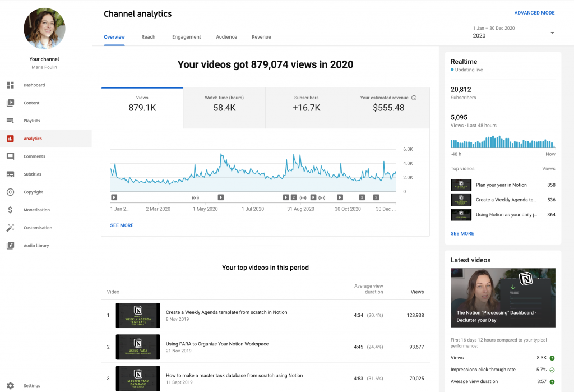Click title 'How to make a master task database'
The width and height of the screenshot is (574, 392).
(234, 376)
